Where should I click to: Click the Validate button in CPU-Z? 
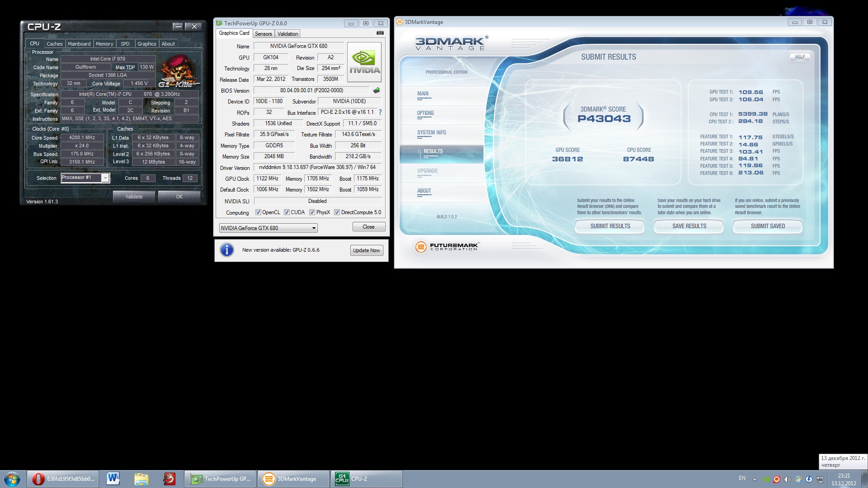134,197
